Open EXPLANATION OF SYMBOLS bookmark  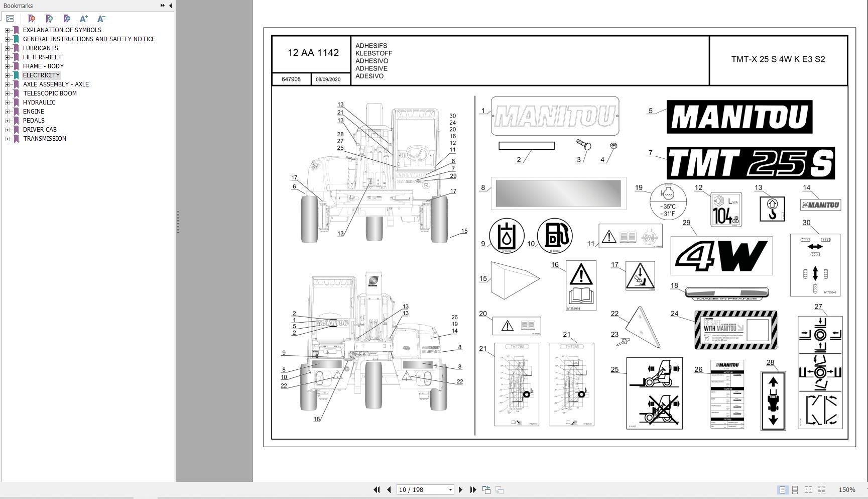tap(62, 30)
